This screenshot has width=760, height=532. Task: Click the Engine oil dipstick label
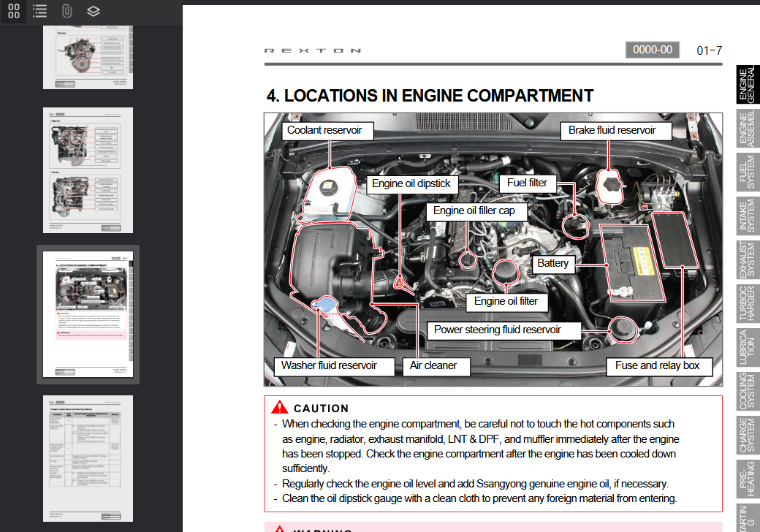(x=412, y=184)
